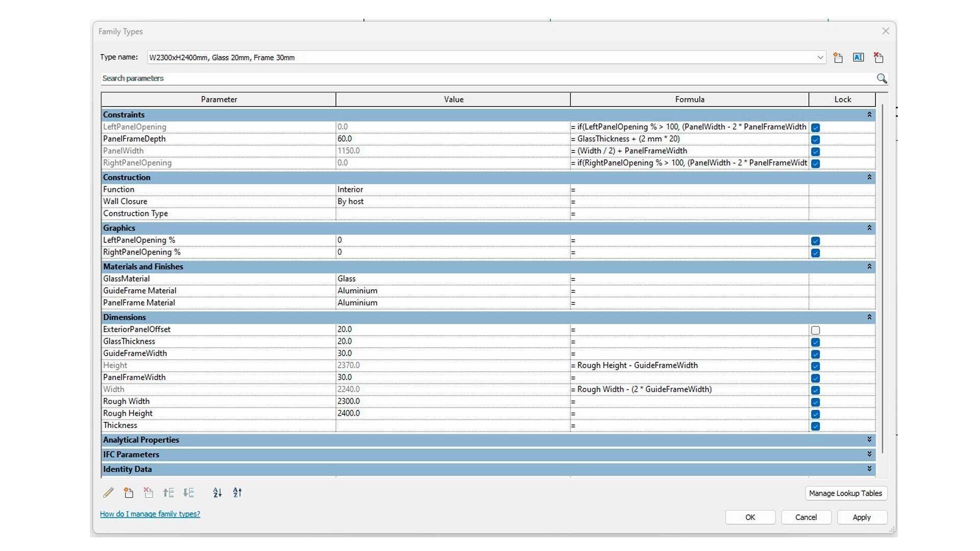This screenshot has height=551, width=980.
Task: Click the Move Parameter Up icon
Action: 168,493
